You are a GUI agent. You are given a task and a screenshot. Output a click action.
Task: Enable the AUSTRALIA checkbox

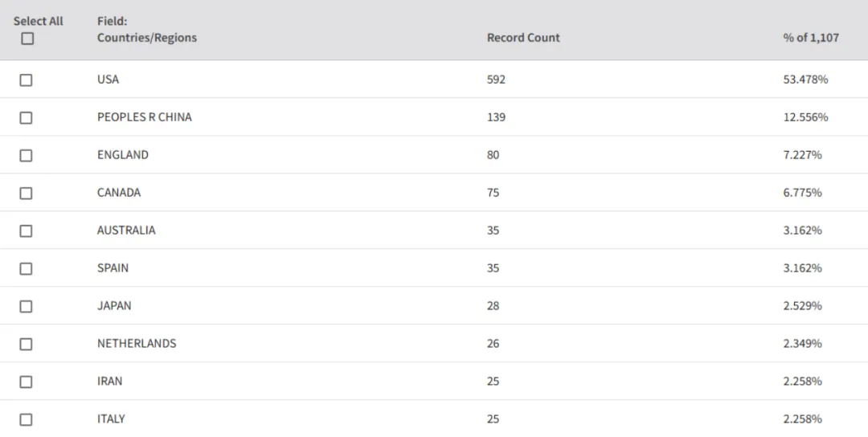click(26, 231)
